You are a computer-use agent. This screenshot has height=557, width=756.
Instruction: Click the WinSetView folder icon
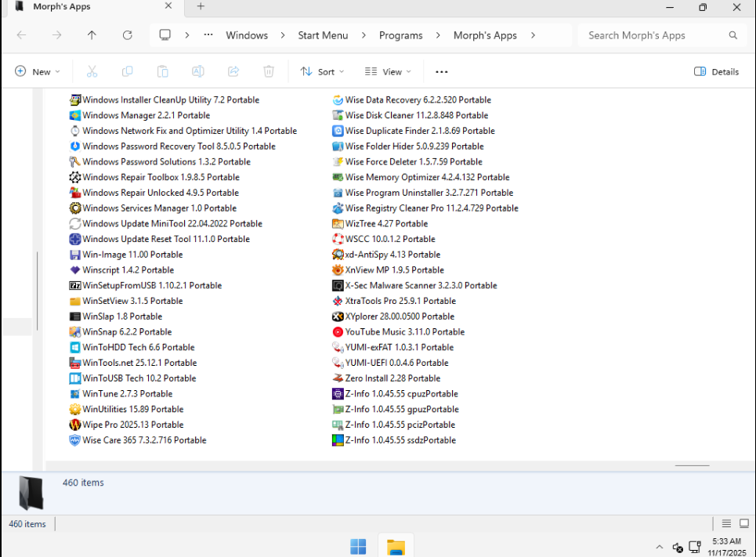pyautogui.click(x=74, y=301)
